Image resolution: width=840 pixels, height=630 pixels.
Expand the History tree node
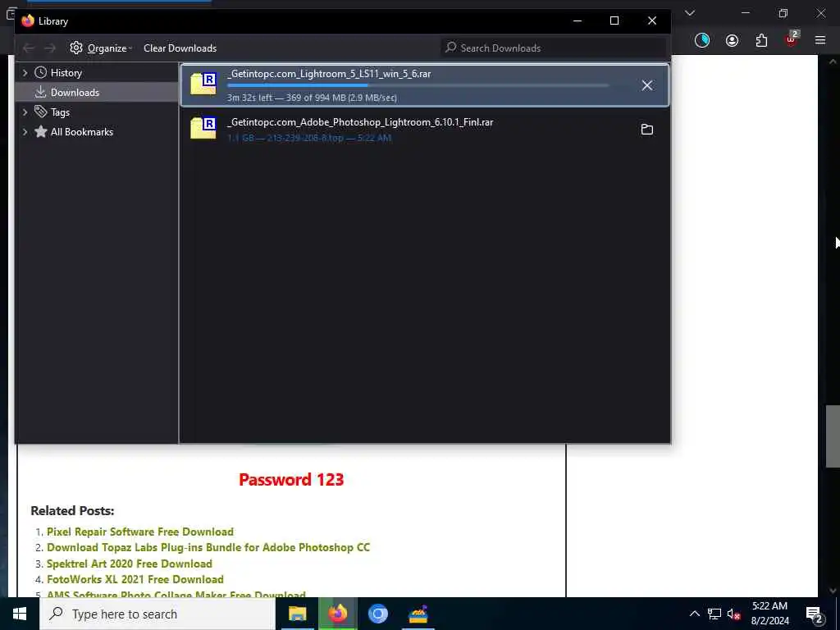[x=25, y=73]
